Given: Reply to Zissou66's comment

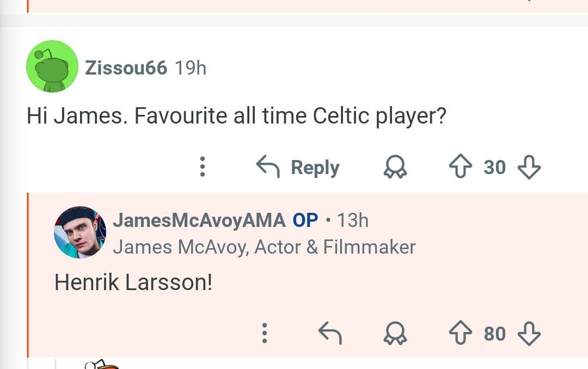Looking at the screenshot, I should point(298,167).
